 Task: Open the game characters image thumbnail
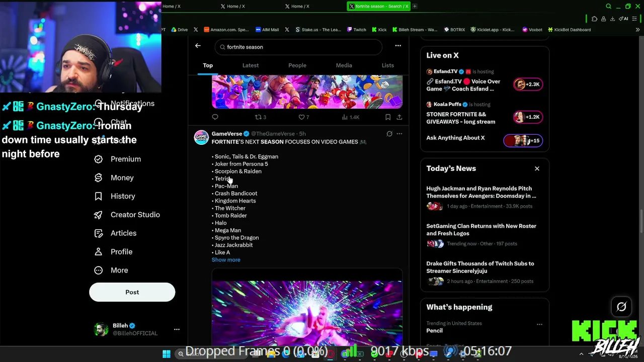[307, 92]
